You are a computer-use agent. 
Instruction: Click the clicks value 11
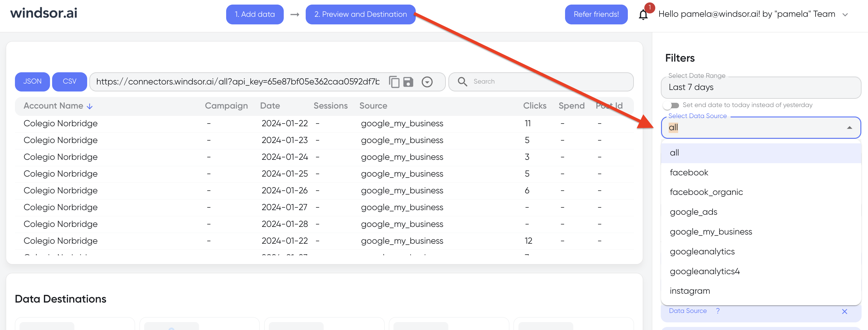pyautogui.click(x=528, y=124)
